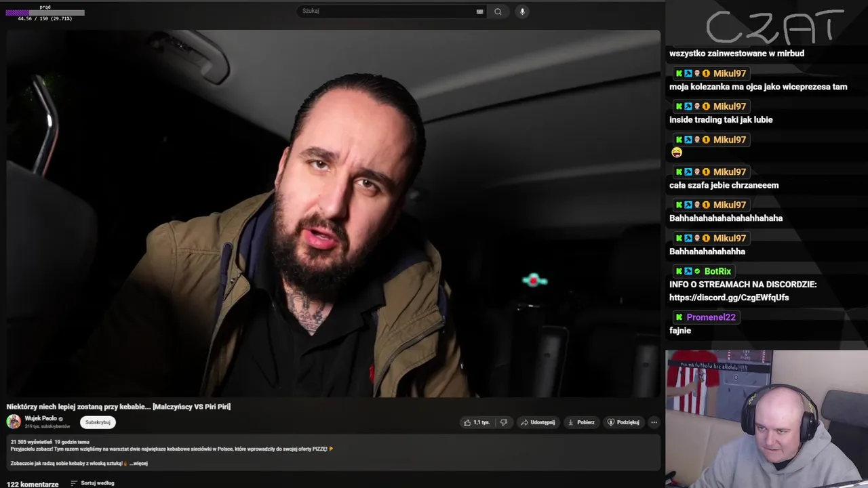Open the discord.gg/CzgEWfqUfs link in chat
Screen dimensions: 868x488
click(729, 298)
